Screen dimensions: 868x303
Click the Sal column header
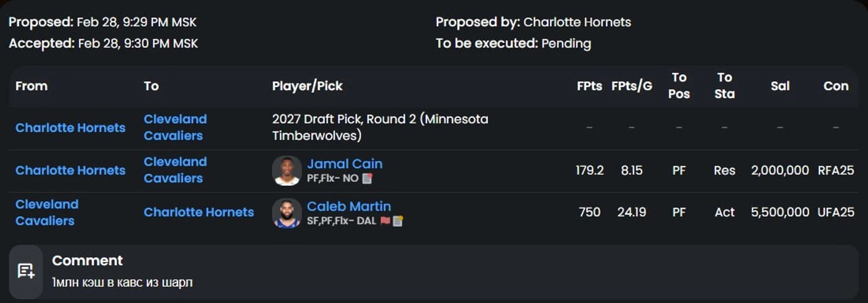(x=780, y=86)
